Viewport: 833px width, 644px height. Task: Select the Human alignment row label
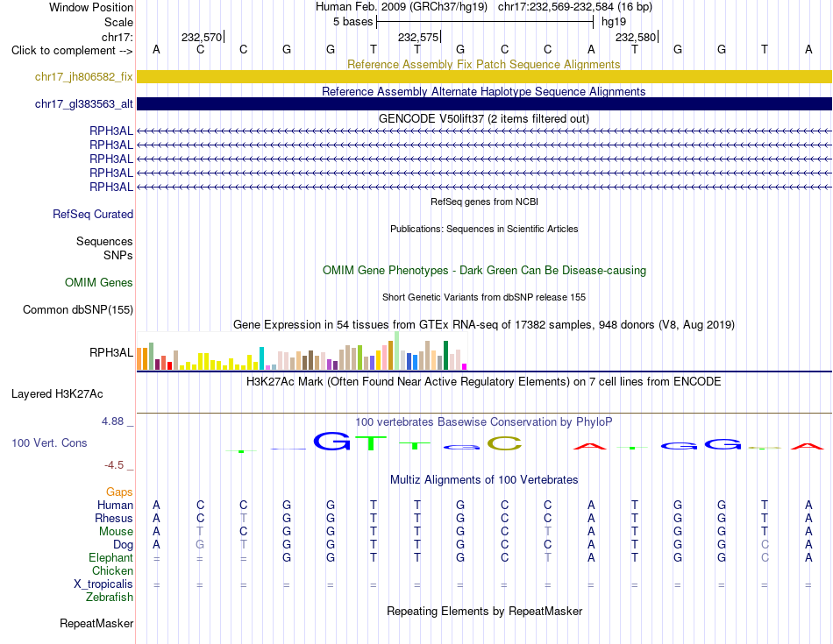click(115, 505)
